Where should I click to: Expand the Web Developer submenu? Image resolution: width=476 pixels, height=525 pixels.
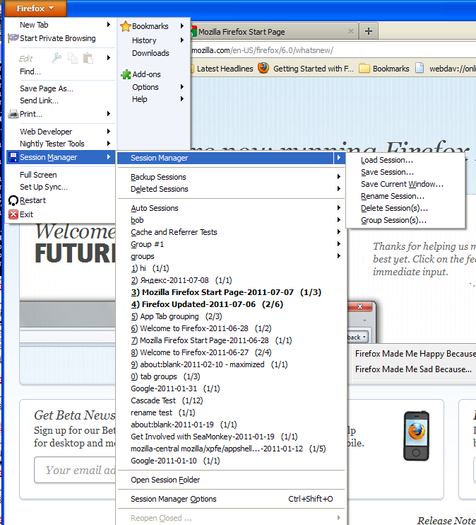(61, 132)
